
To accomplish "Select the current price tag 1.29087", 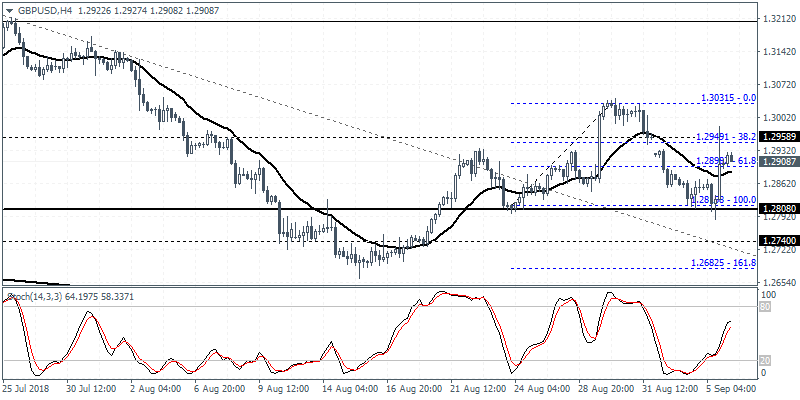I will [x=778, y=161].
